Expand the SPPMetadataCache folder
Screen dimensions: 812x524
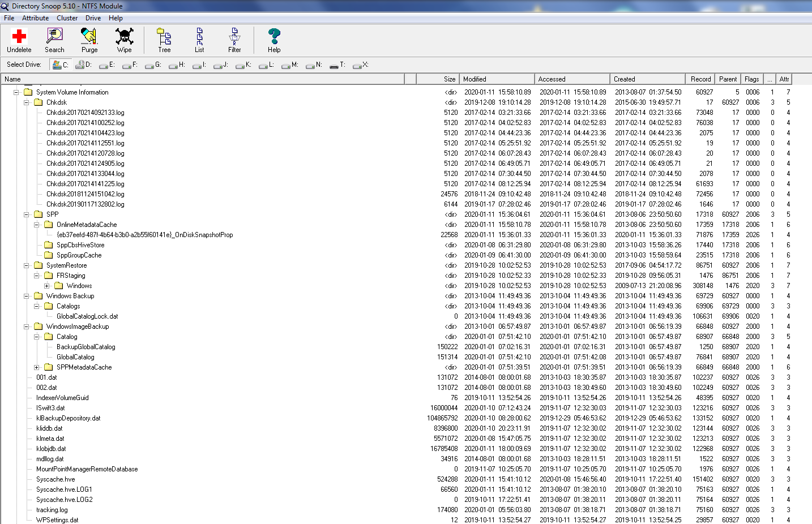point(37,367)
